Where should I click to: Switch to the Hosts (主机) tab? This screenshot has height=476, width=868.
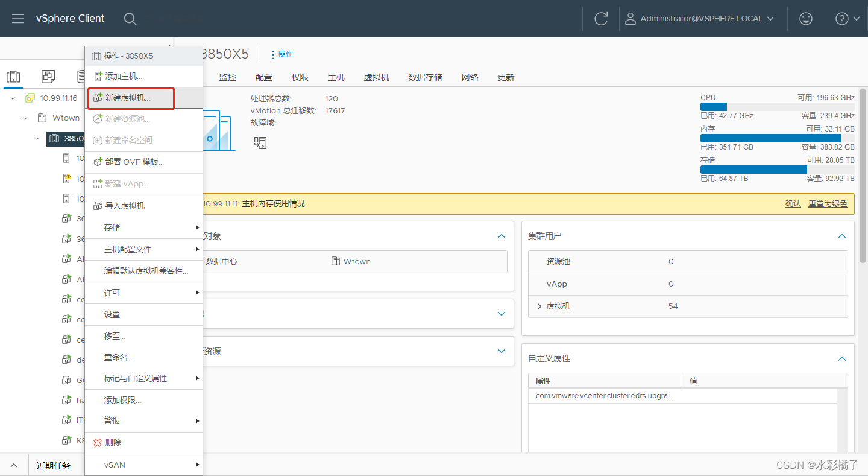pos(336,77)
